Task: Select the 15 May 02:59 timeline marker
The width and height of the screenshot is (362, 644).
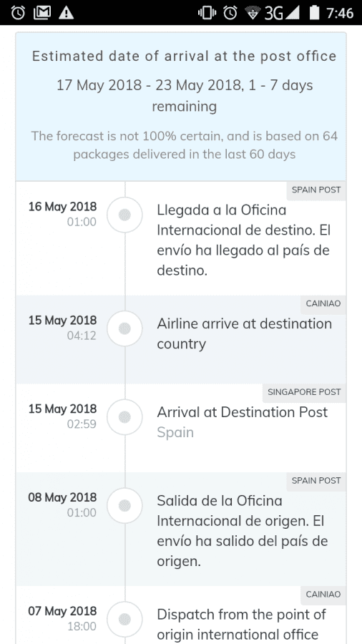Action: (x=124, y=417)
